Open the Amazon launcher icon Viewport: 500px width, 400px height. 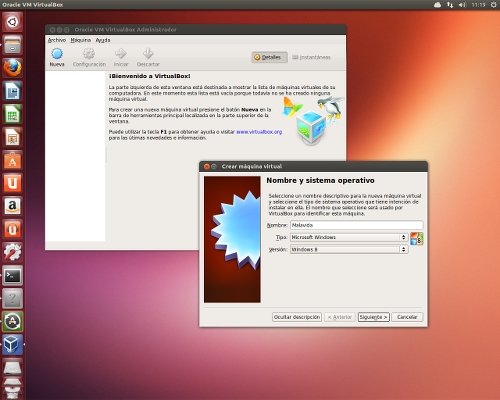pos(13,206)
